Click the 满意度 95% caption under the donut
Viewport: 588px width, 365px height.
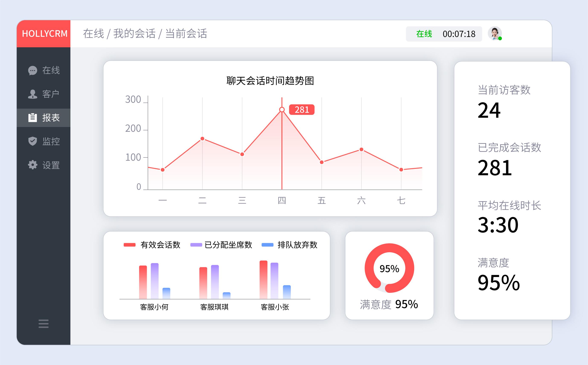point(389,304)
